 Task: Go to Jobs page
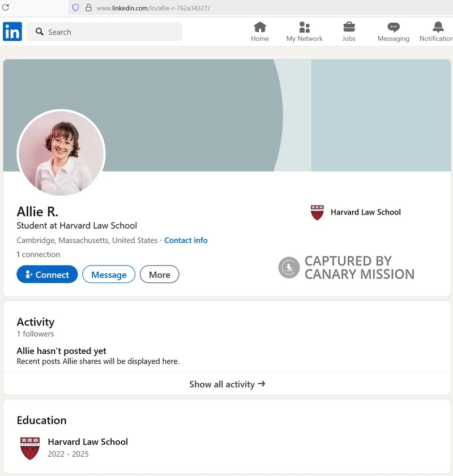[349, 32]
